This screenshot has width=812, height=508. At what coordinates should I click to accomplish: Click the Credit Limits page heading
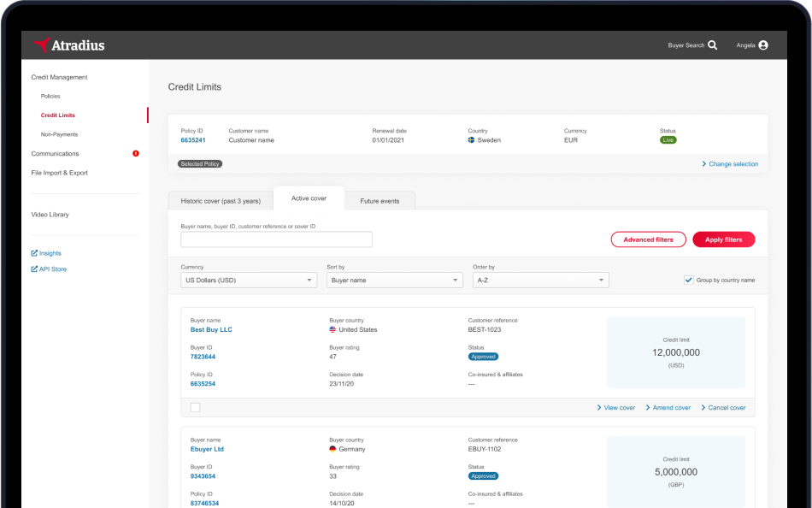pyautogui.click(x=195, y=87)
